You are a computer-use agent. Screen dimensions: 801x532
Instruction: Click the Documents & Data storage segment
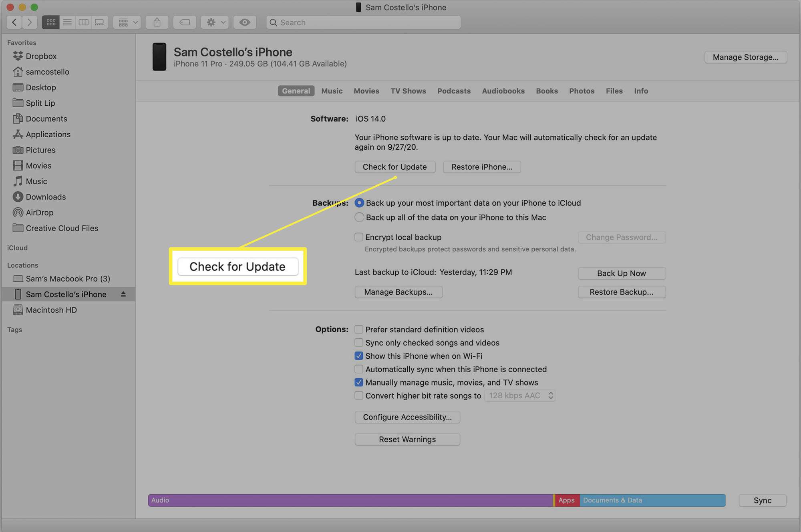[x=653, y=500]
